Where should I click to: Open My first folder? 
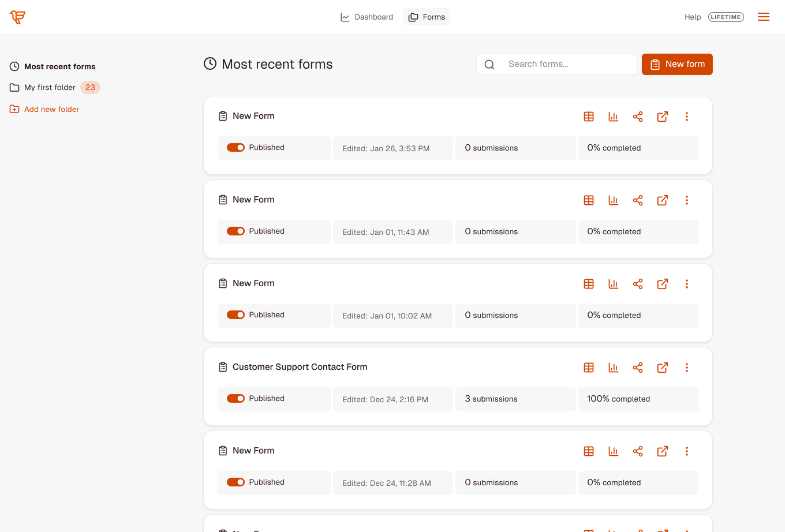(x=55, y=87)
